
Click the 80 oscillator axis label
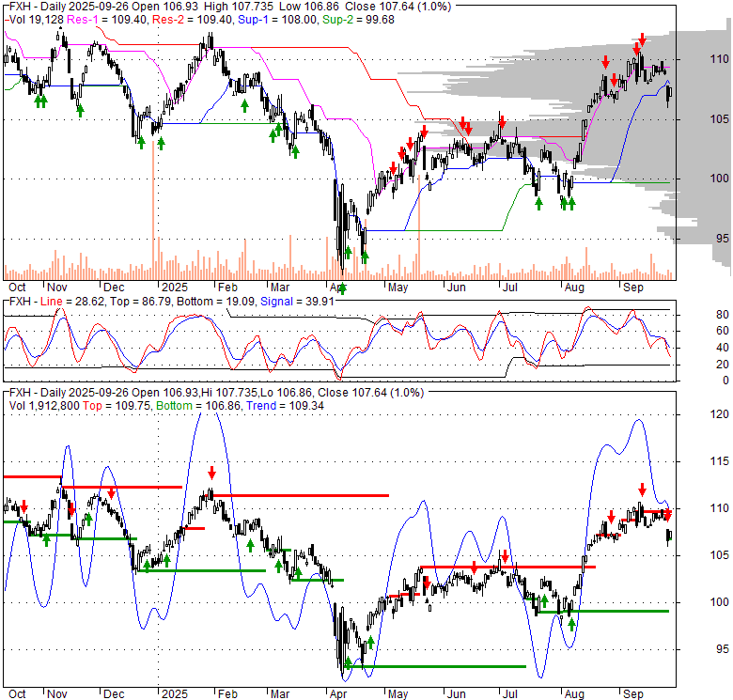(723, 315)
